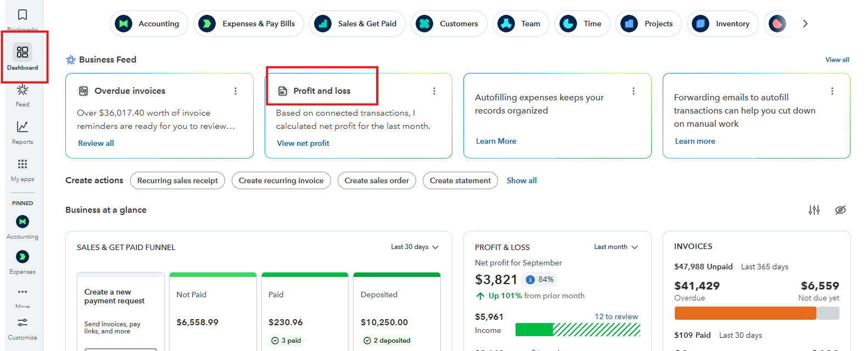Open My apps grid icon
Screen dimensions: 868x351
(x=23, y=165)
